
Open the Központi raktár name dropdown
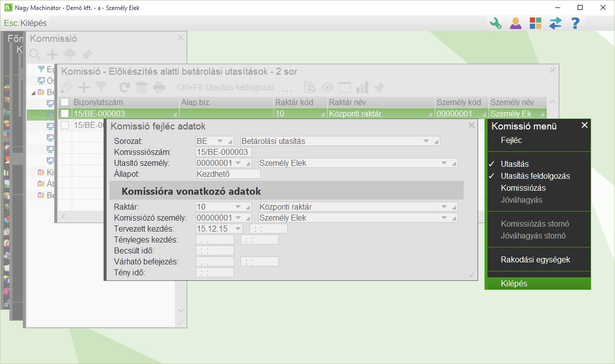tap(444, 207)
